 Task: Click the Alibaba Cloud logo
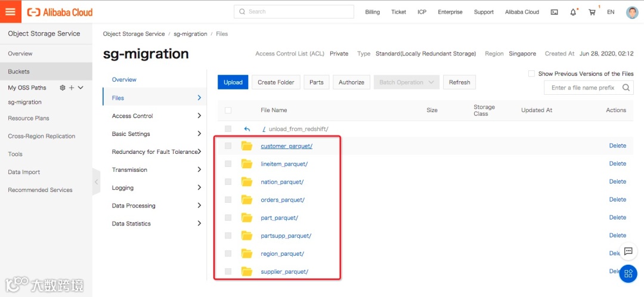(60, 12)
